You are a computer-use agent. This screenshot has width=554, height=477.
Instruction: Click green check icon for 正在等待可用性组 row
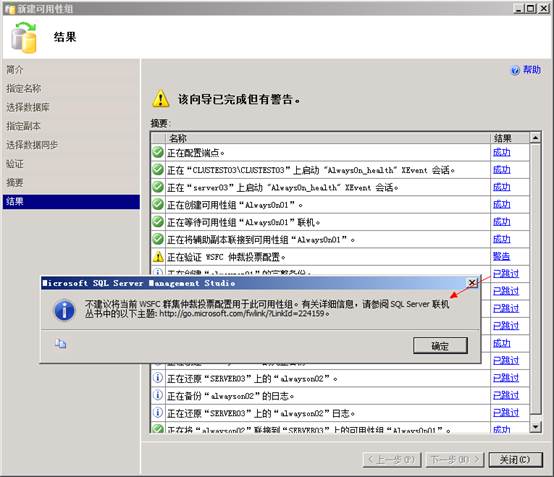[x=158, y=222]
